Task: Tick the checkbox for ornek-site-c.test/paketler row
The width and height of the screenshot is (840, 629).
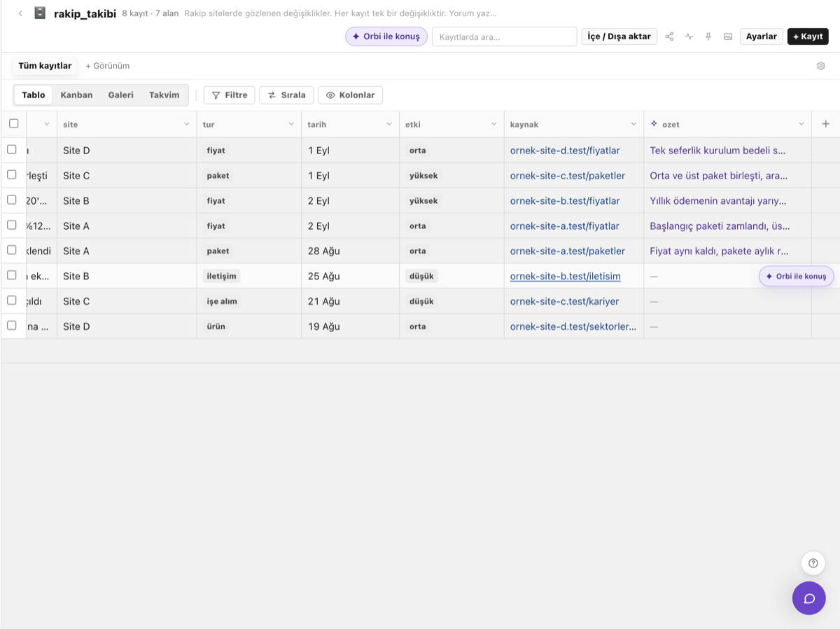Action: click(12, 175)
